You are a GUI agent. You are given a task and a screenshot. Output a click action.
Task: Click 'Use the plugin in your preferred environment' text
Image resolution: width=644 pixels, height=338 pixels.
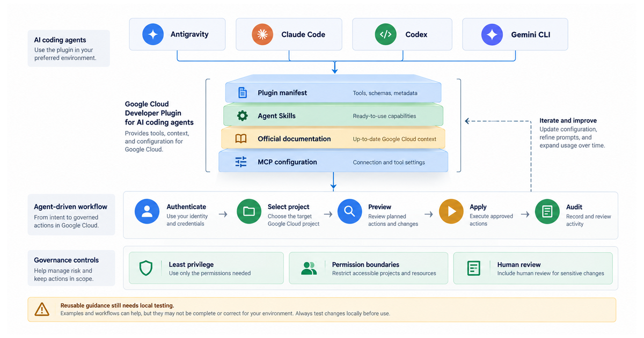tap(65, 54)
